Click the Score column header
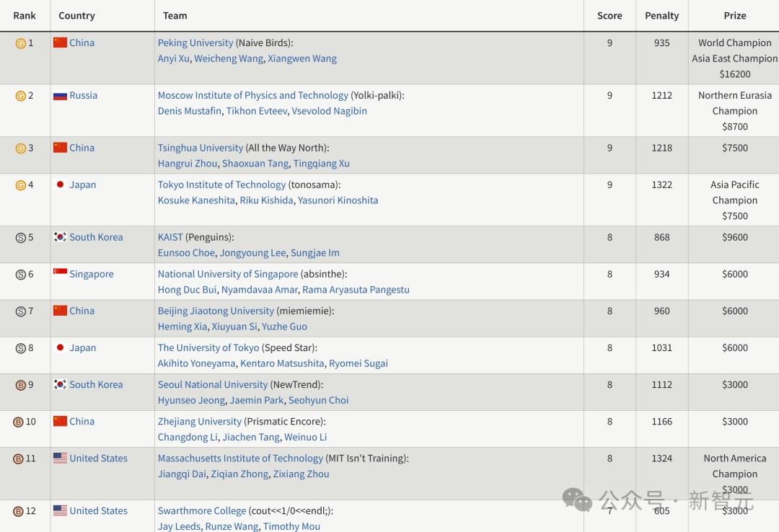779x532 pixels. [x=609, y=16]
